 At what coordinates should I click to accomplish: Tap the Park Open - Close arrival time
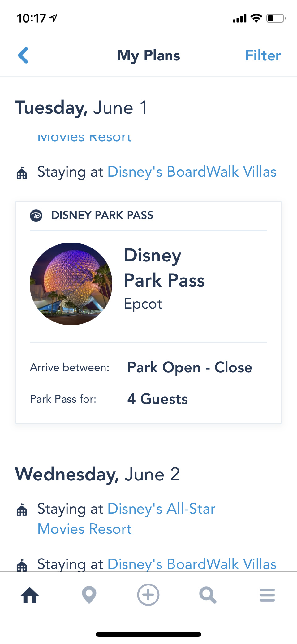[190, 367]
